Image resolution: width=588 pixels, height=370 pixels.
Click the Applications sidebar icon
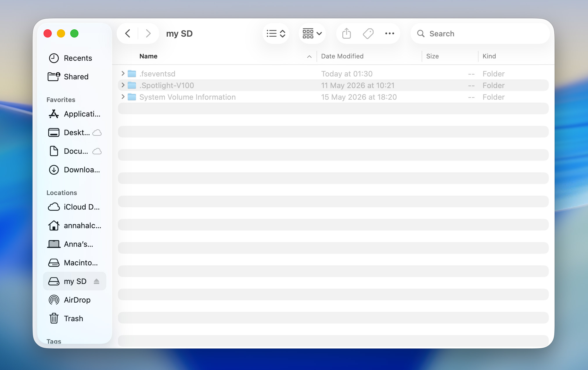[x=54, y=114]
